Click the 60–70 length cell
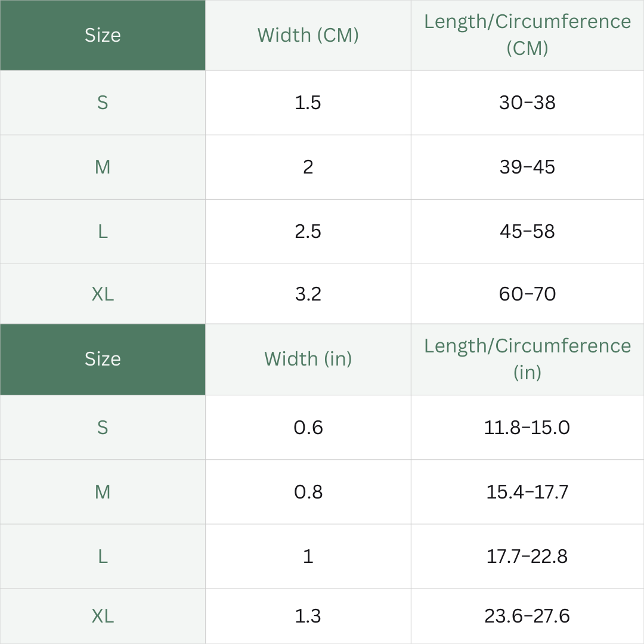The image size is (644, 644). [x=527, y=294]
